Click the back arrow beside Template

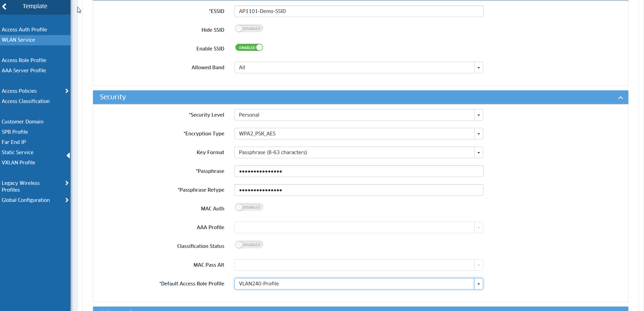4,6
